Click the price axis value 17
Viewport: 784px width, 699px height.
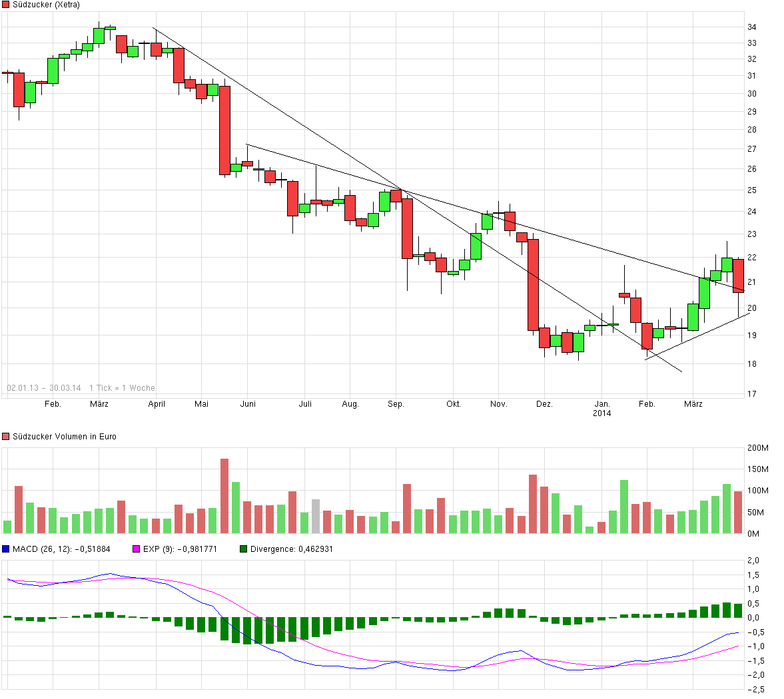tap(752, 394)
